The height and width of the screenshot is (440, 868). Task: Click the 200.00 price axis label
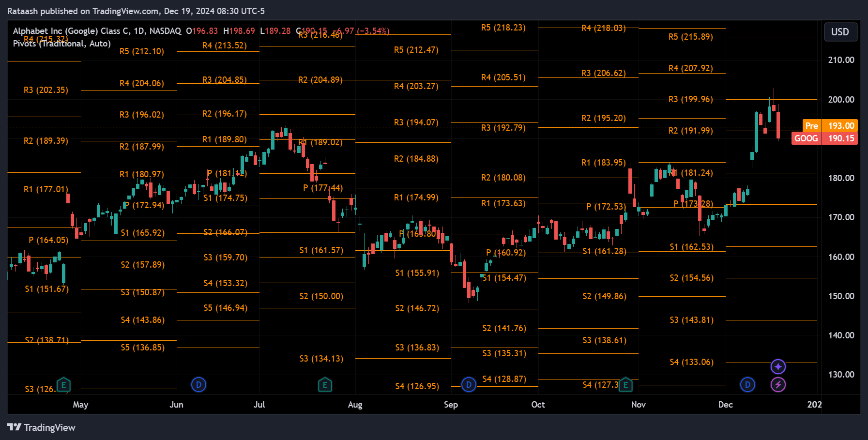(x=841, y=100)
